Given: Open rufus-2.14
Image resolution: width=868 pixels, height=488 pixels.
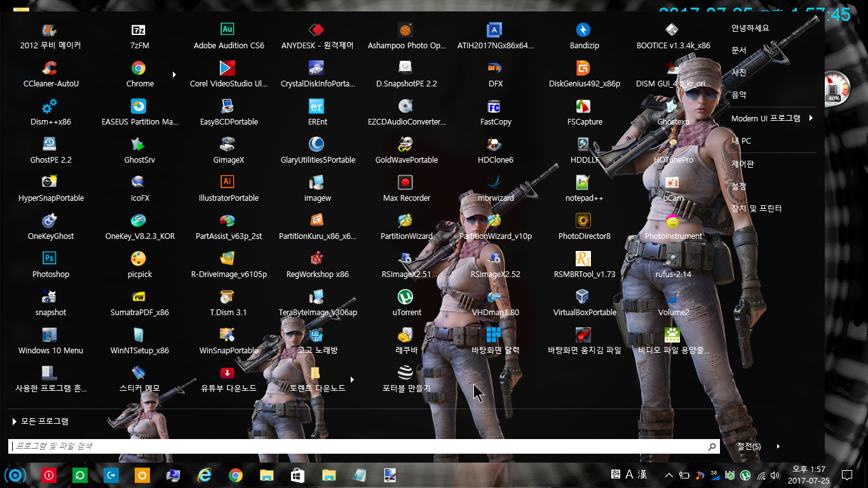Looking at the screenshot, I should point(674,266).
